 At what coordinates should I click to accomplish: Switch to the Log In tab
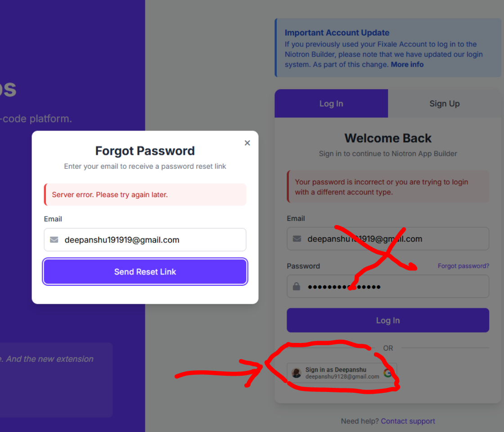[x=331, y=103]
